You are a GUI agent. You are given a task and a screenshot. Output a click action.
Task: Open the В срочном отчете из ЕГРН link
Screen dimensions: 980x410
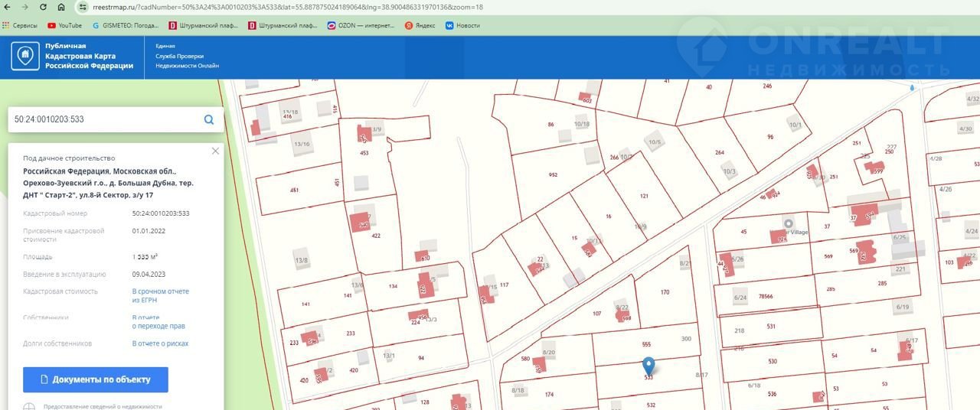coord(160,295)
